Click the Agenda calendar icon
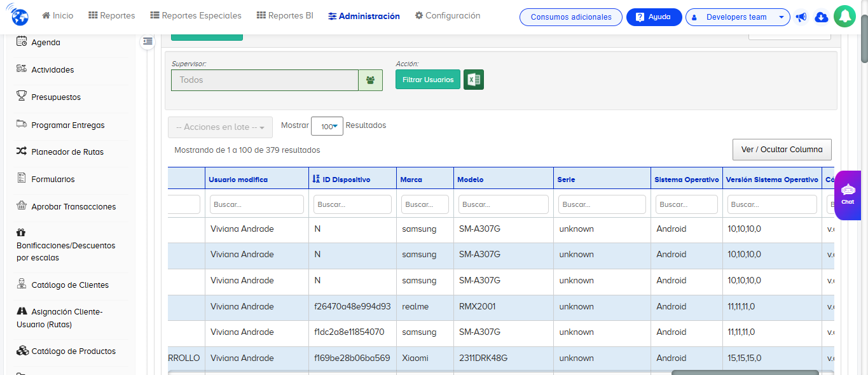868x375 pixels. (x=22, y=41)
